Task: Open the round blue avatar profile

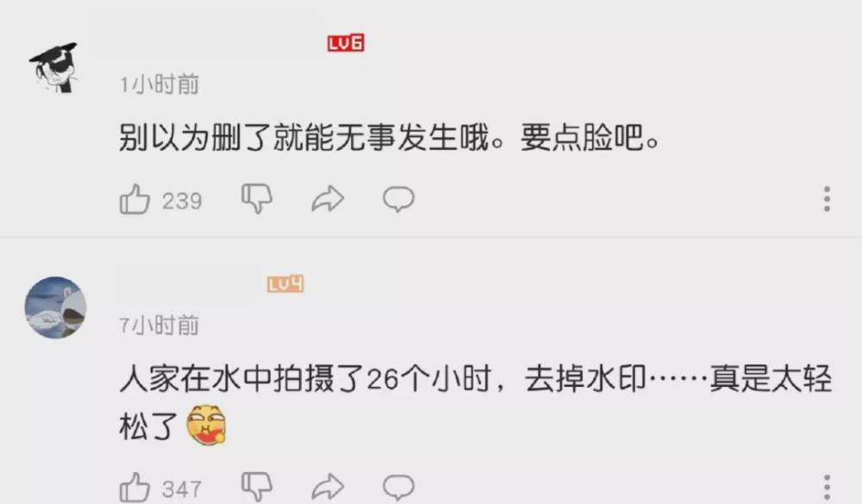Action: point(55,308)
